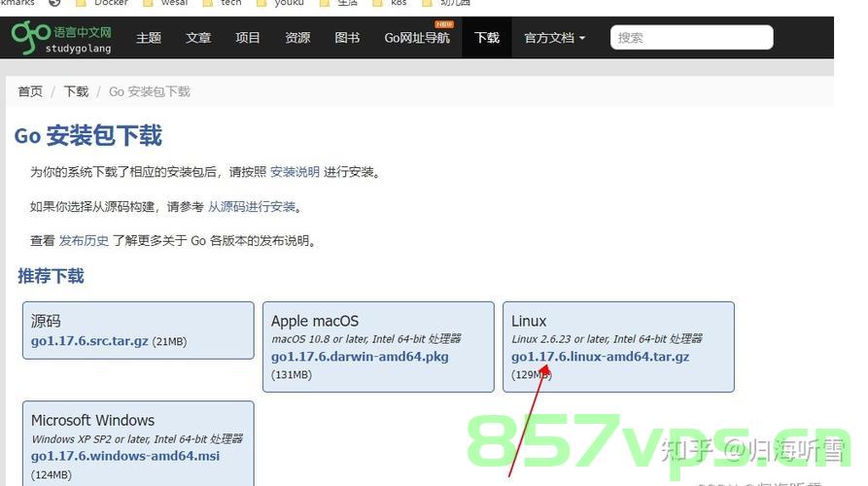Download go1.17.6.src.tar.gz
Image resolution: width=868 pixels, height=486 pixels.
pos(89,341)
